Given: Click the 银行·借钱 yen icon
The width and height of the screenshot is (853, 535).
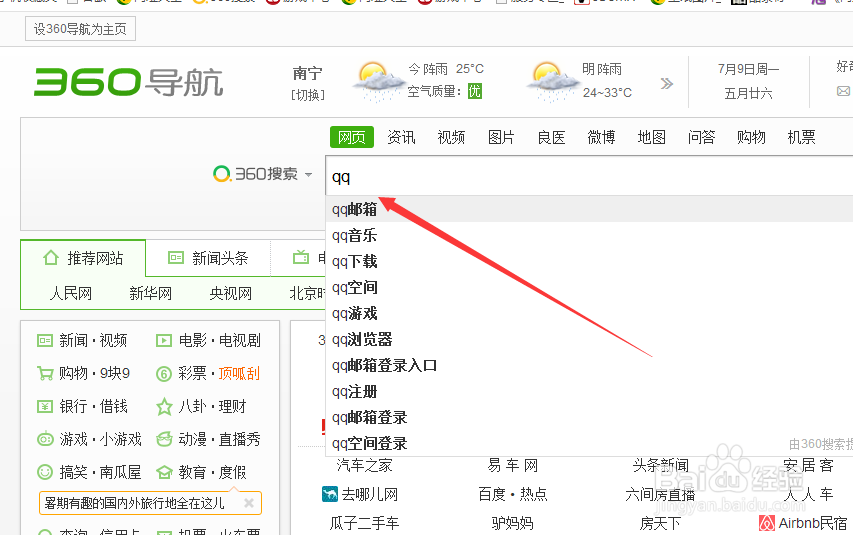Looking at the screenshot, I should 45,407.
